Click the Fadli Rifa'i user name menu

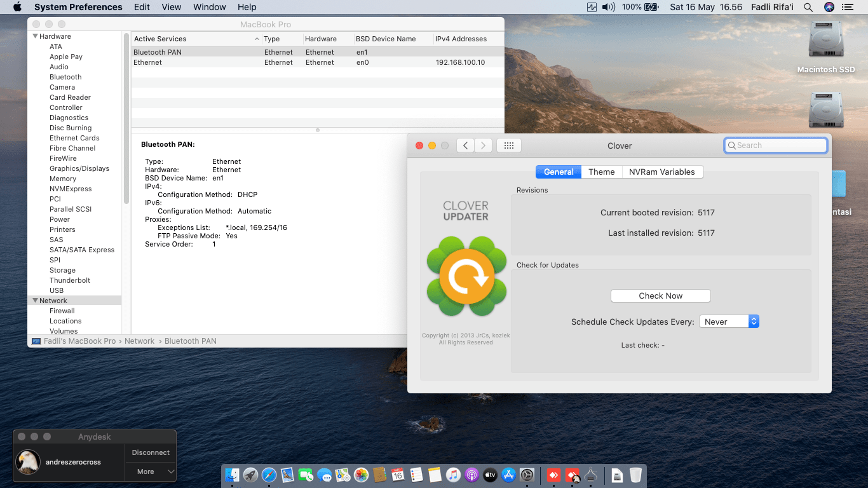tap(772, 7)
